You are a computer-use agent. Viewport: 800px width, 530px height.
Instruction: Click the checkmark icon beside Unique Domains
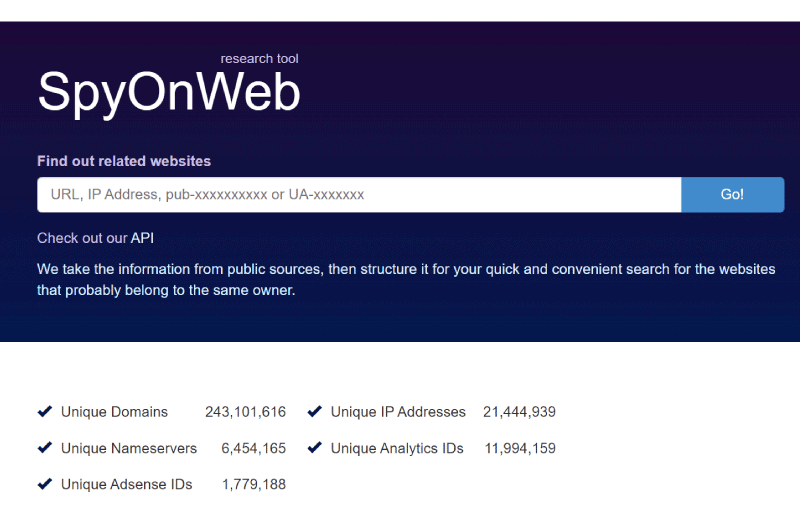(x=45, y=411)
